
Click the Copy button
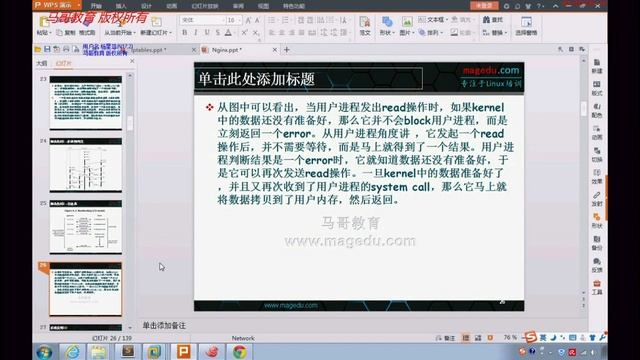pos(66,33)
